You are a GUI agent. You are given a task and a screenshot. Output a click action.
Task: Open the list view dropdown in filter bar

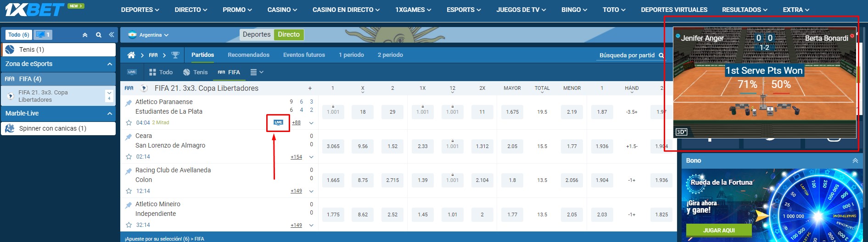[x=257, y=72]
